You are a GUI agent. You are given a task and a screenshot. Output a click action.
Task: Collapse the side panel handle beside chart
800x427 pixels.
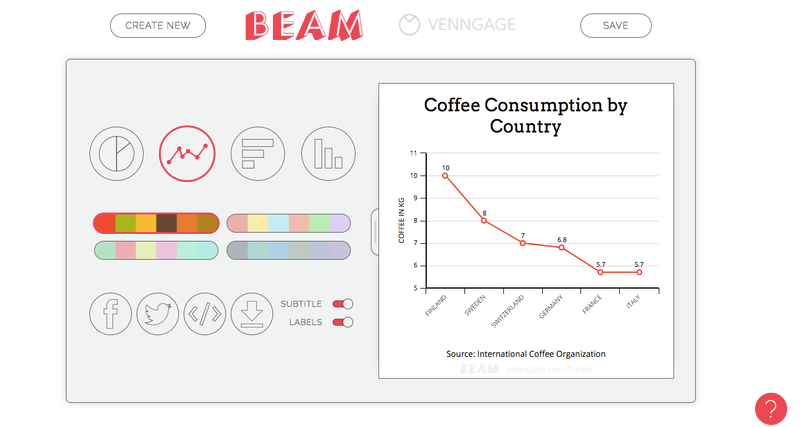coord(374,232)
